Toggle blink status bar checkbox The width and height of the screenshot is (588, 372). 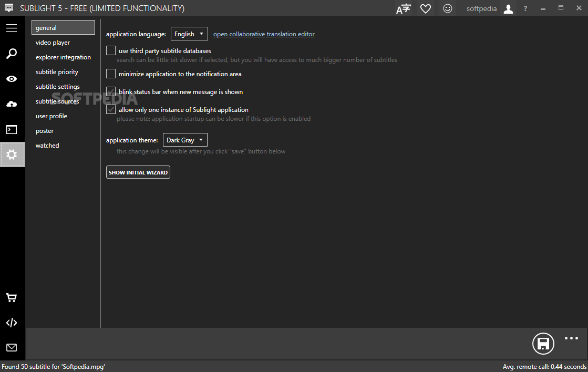pos(111,91)
